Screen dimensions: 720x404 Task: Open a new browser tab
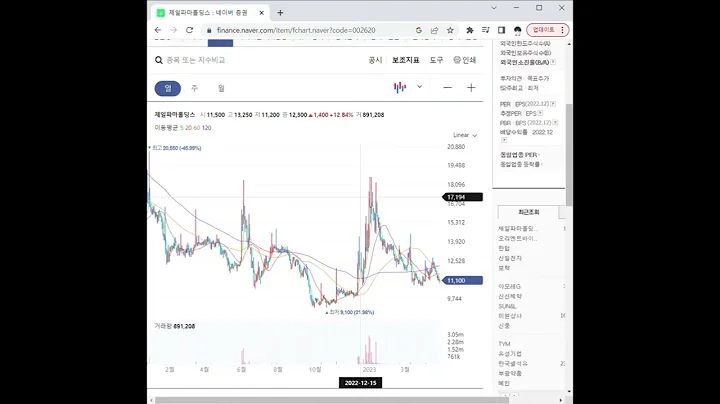pos(280,13)
